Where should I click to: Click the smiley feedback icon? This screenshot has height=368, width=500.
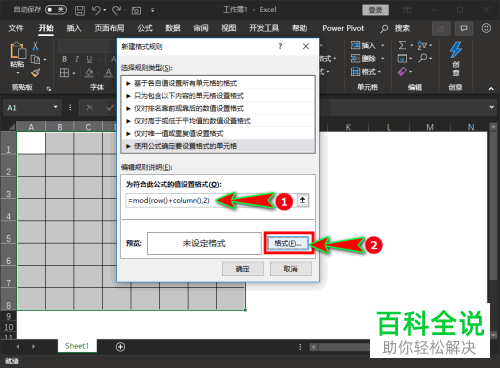(x=486, y=28)
